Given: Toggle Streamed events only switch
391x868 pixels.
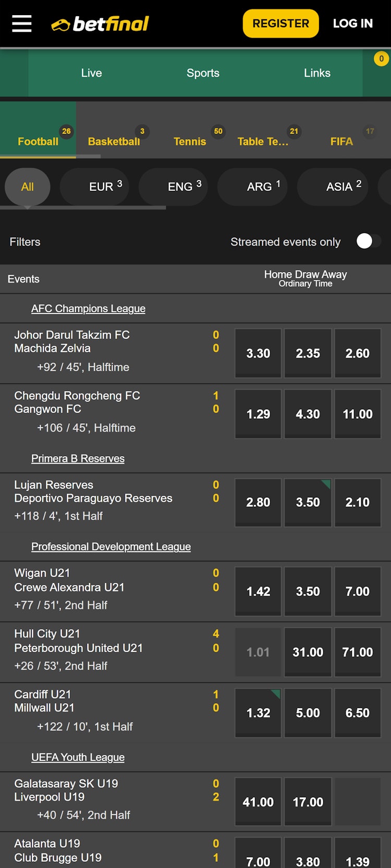Looking at the screenshot, I should click(368, 241).
